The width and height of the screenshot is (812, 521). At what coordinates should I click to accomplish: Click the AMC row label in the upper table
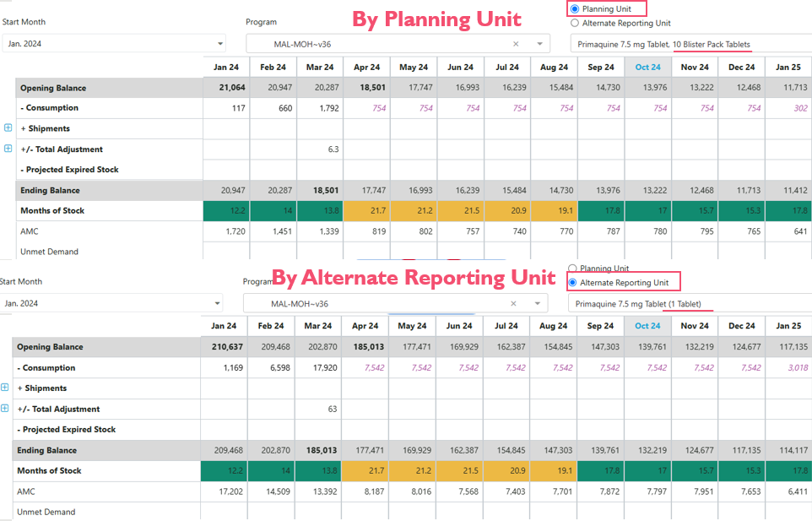[30, 231]
